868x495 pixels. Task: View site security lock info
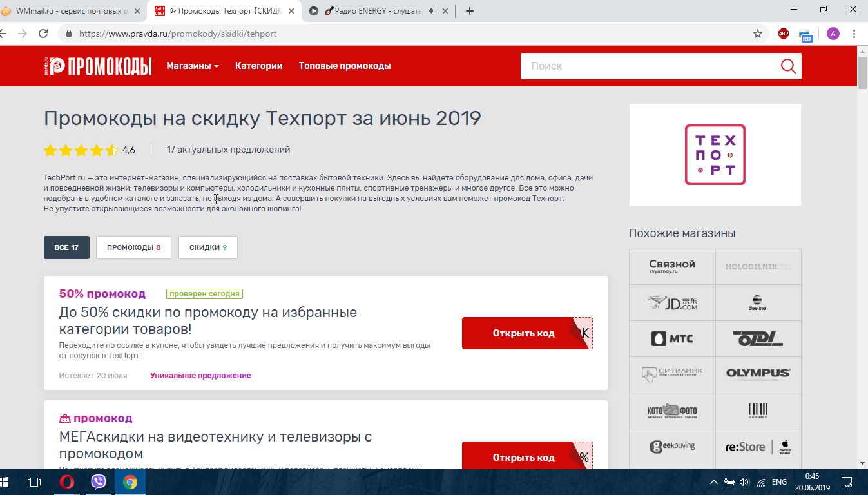click(68, 34)
